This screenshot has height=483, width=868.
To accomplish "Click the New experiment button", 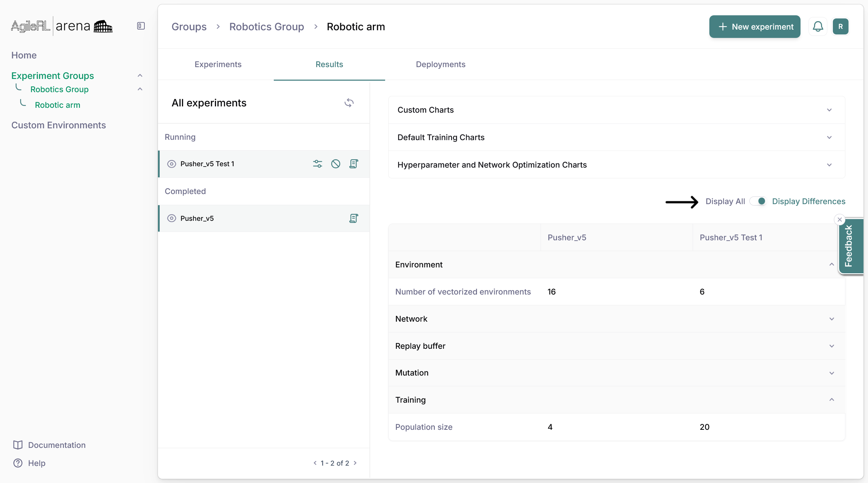I will pos(755,27).
